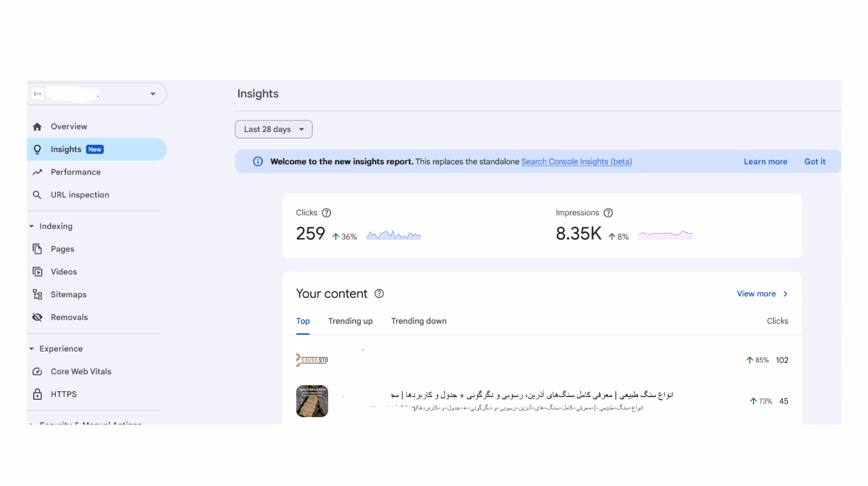Open the Search Console Insights beta link
Screen dimensions: 868x486
point(576,161)
